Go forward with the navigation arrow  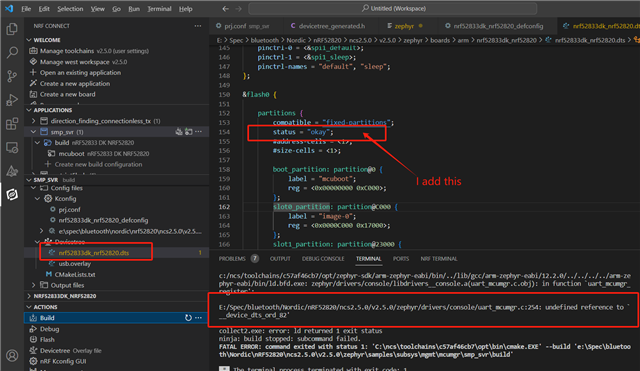click(239, 9)
